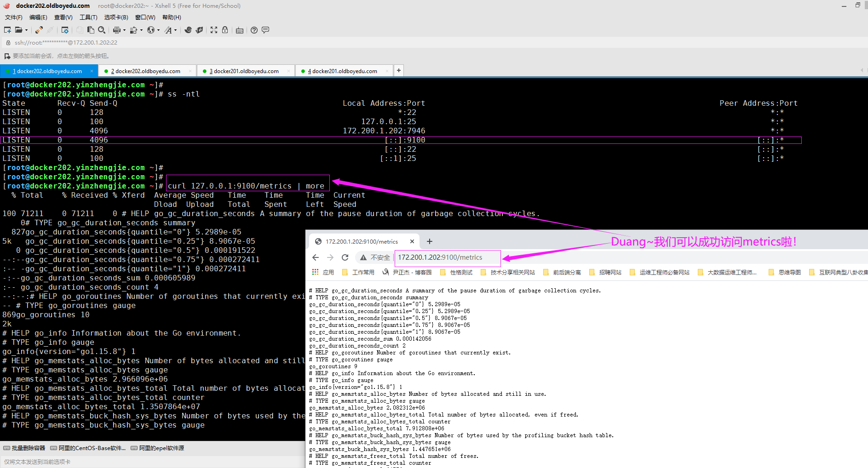Click the file transfer icon
868x468 pixels.
coord(133,30)
